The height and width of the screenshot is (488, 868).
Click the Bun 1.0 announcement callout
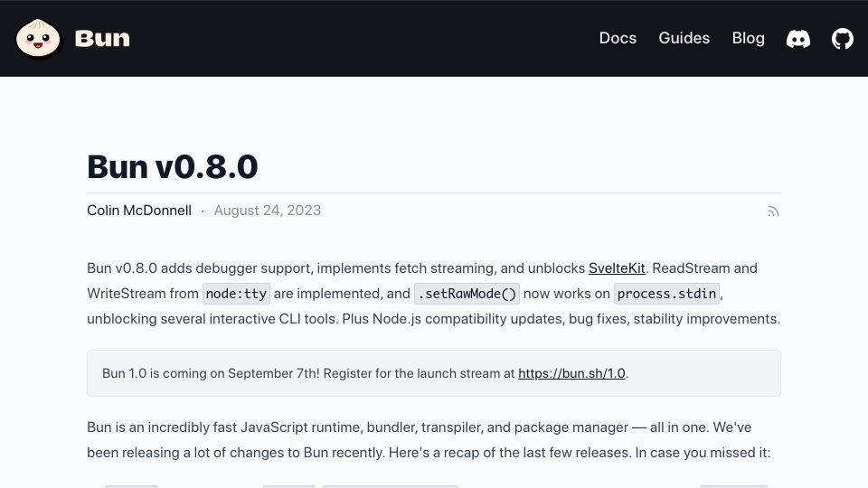(x=434, y=373)
